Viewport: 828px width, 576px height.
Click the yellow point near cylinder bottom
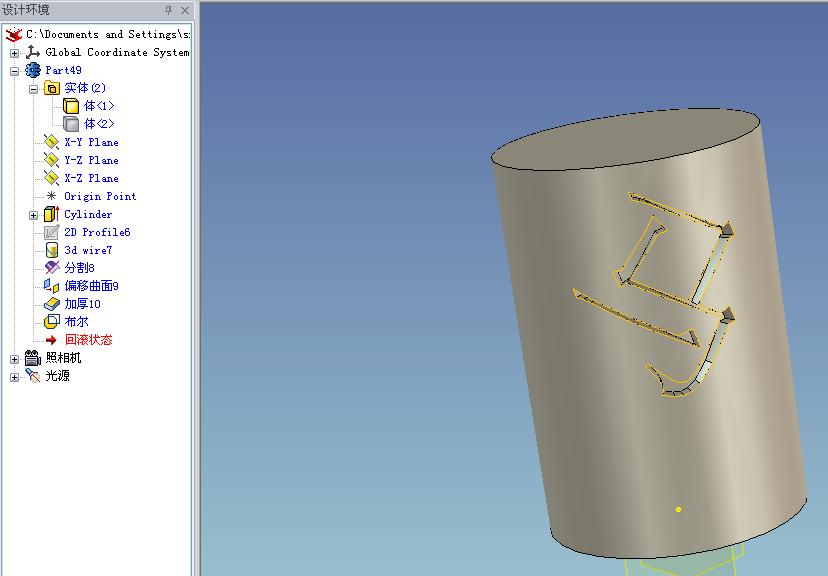coord(678,509)
